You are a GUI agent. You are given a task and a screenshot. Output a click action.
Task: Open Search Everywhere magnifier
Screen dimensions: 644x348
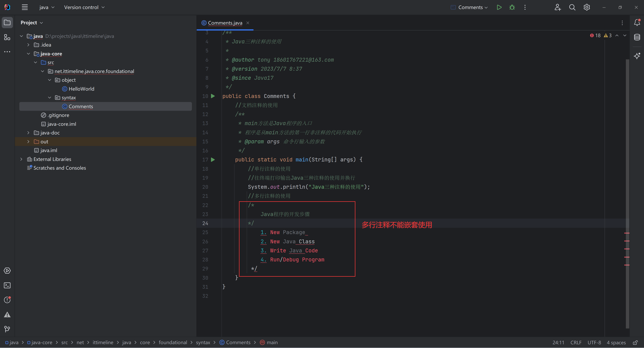click(572, 7)
